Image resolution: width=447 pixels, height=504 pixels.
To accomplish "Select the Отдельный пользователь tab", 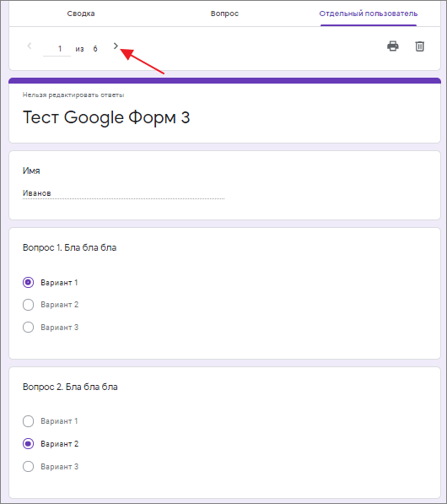I will pyautogui.click(x=369, y=14).
